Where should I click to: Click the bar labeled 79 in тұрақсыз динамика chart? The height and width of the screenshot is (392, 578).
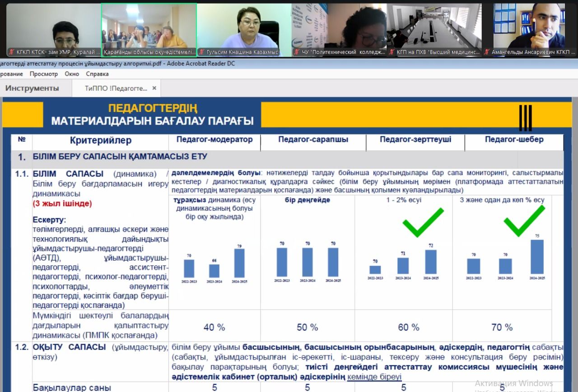click(x=239, y=263)
